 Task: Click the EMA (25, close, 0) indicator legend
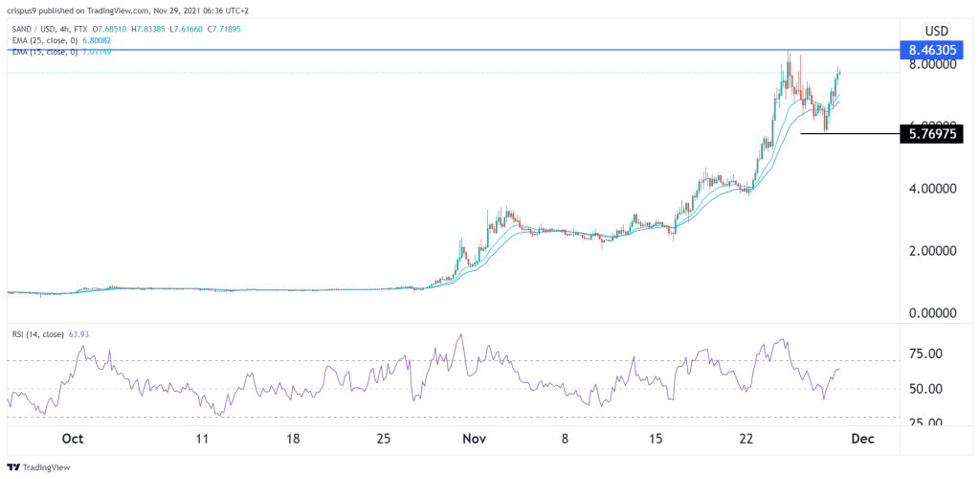click(x=43, y=40)
